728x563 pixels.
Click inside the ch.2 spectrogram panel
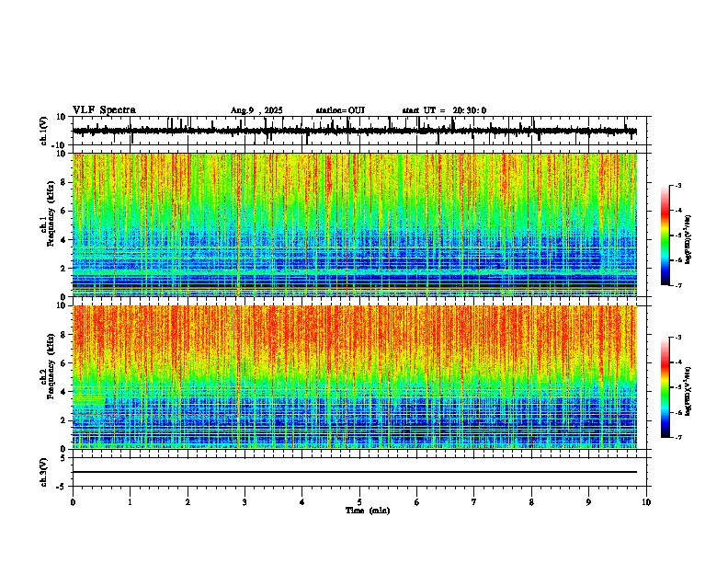(354, 377)
